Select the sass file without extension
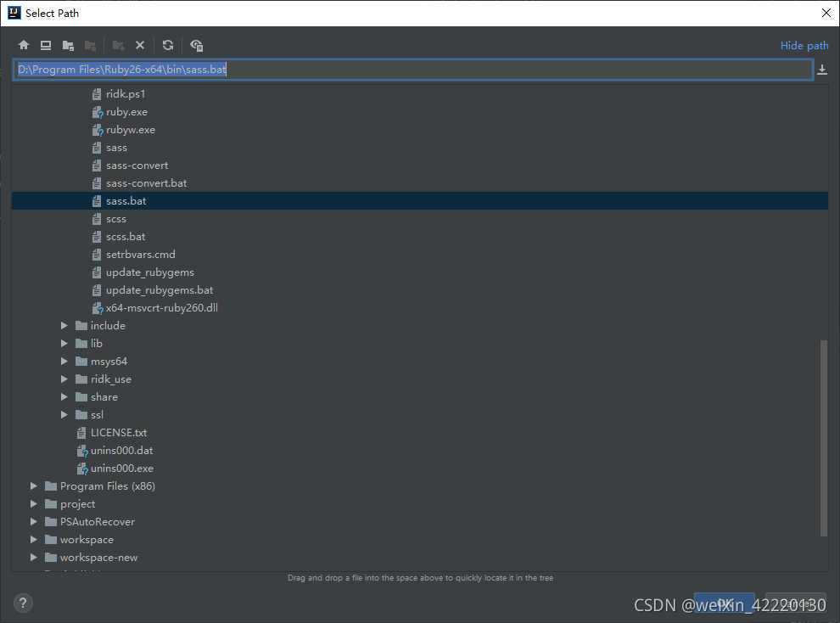This screenshot has width=840, height=623. 116,148
